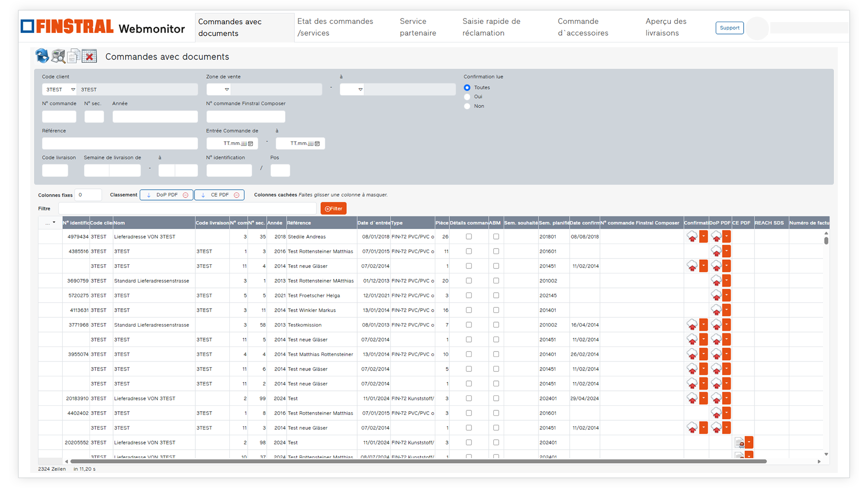Click the Référence input field
This screenshot has width=868, height=488.
[120, 144]
